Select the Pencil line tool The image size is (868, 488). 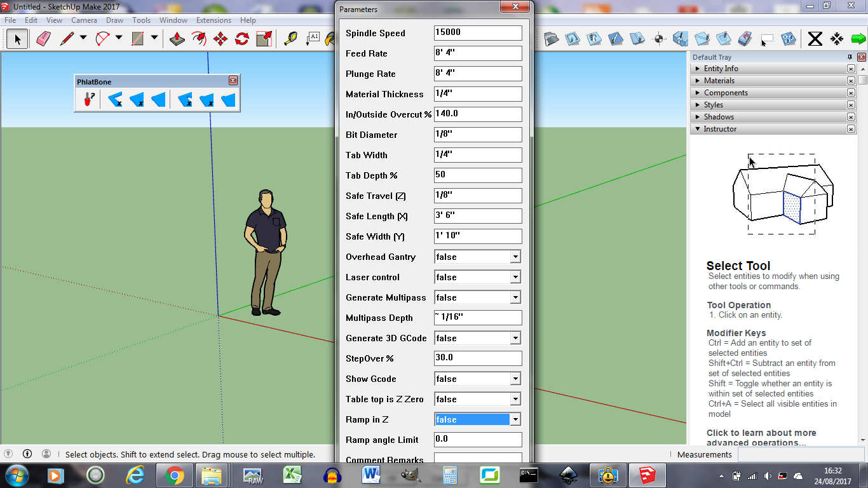pos(67,39)
